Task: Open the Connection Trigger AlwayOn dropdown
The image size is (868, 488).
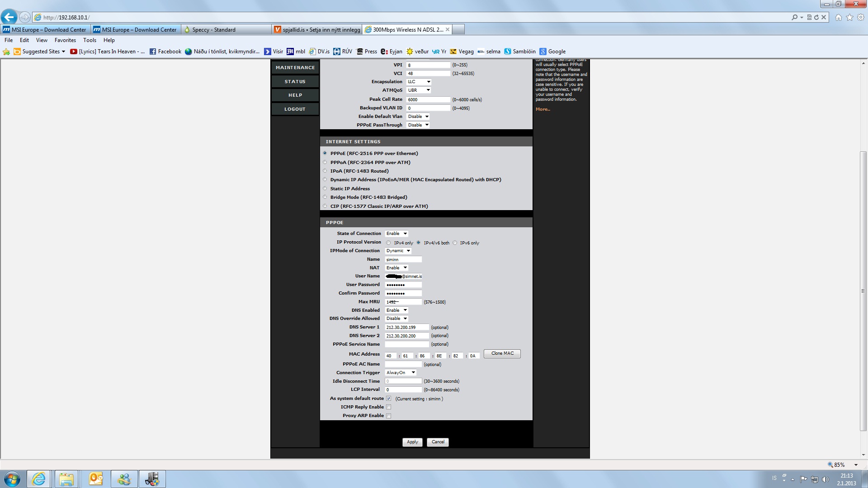Action: pos(400,373)
